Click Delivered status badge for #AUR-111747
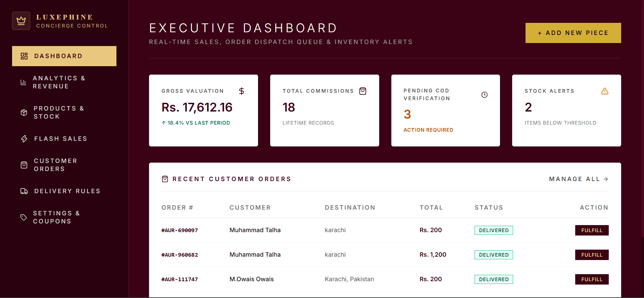 coord(494,280)
